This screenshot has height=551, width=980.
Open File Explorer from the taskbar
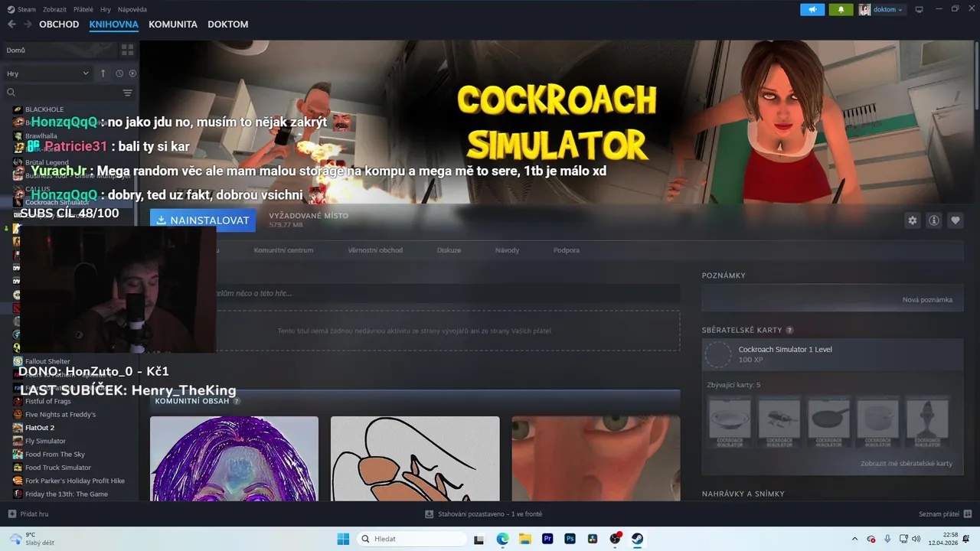pos(525,539)
